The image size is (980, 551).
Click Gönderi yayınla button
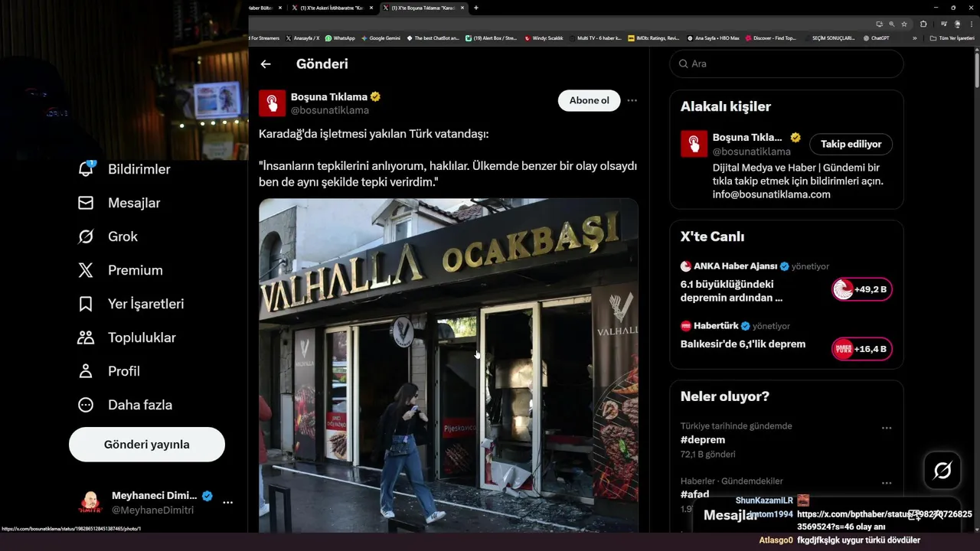(147, 445)
